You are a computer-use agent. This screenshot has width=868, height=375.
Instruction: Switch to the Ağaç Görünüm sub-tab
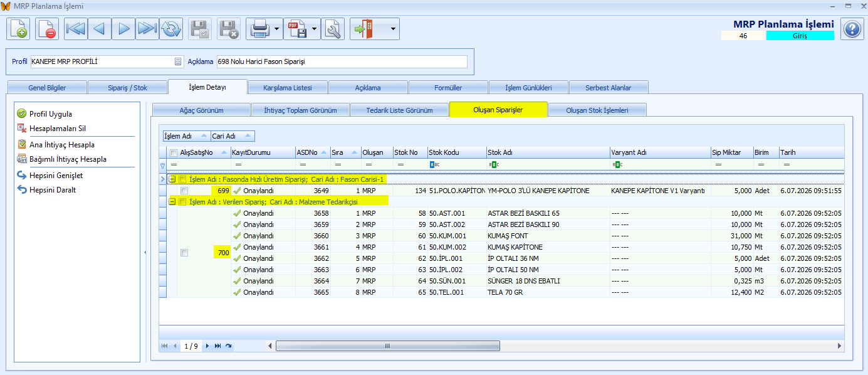coord(201,110)
